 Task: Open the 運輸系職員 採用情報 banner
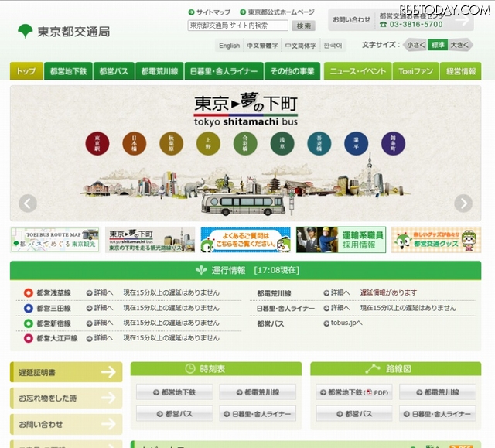pyautogui.click(x=341, y=240)
